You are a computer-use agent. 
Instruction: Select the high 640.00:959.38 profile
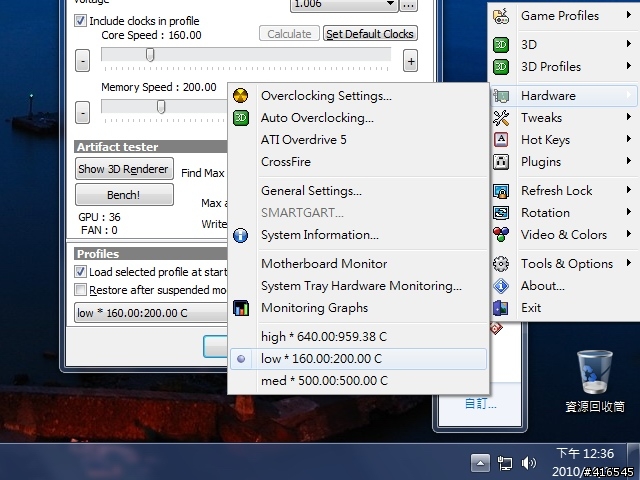point(358,337)
